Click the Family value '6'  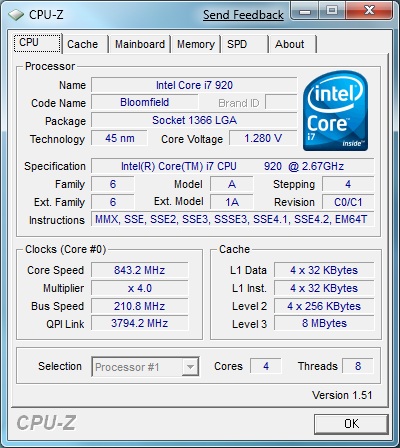pos(113,184)
